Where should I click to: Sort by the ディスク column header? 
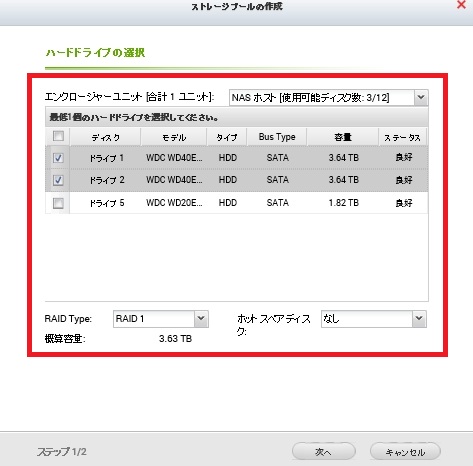pos(105,137)
